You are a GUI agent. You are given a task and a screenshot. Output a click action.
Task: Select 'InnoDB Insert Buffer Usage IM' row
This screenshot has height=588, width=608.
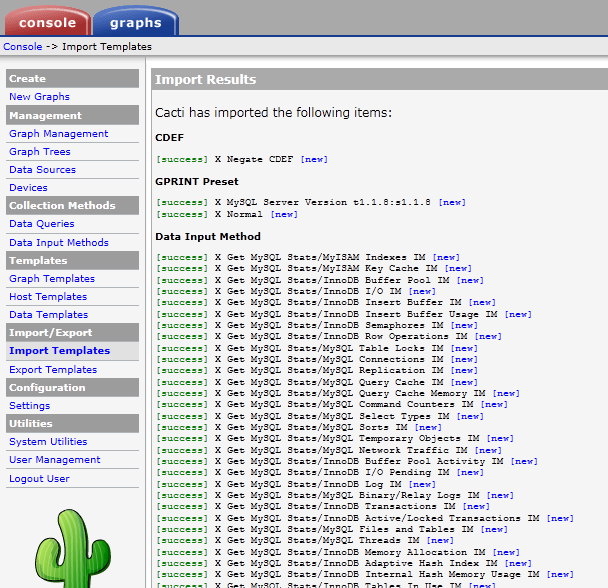(344, 315)
